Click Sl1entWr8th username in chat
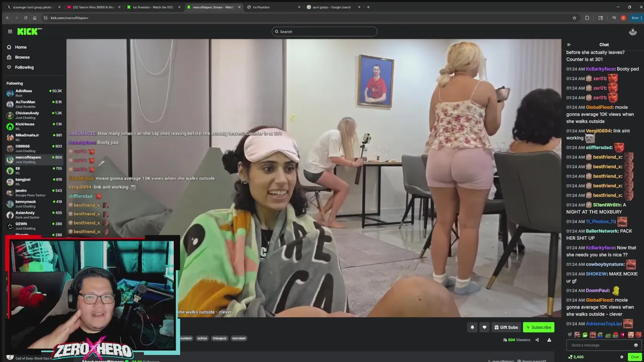Viewport: 644px width, 362px height. 607,205
